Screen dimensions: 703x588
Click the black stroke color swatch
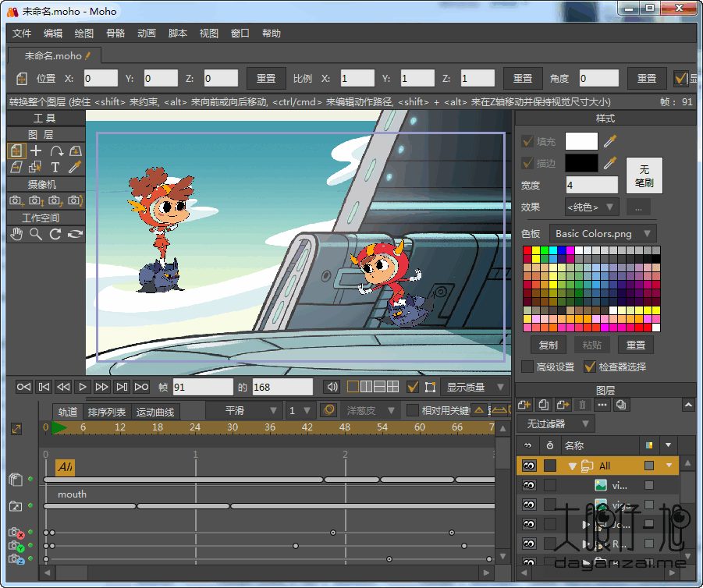pyautogui.click(x=581, y=163)
